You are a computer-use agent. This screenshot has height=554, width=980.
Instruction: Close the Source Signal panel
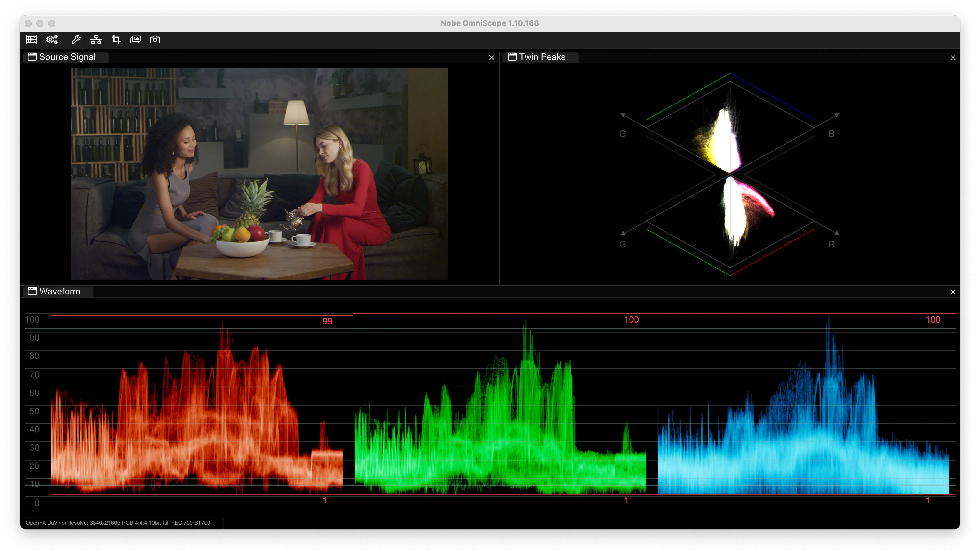click(x=491, y=58)
